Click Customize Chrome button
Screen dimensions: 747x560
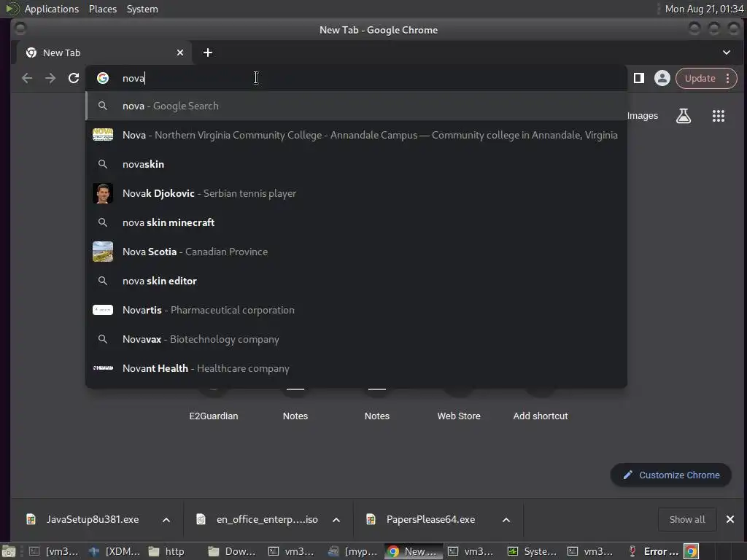tap(671, 475)
